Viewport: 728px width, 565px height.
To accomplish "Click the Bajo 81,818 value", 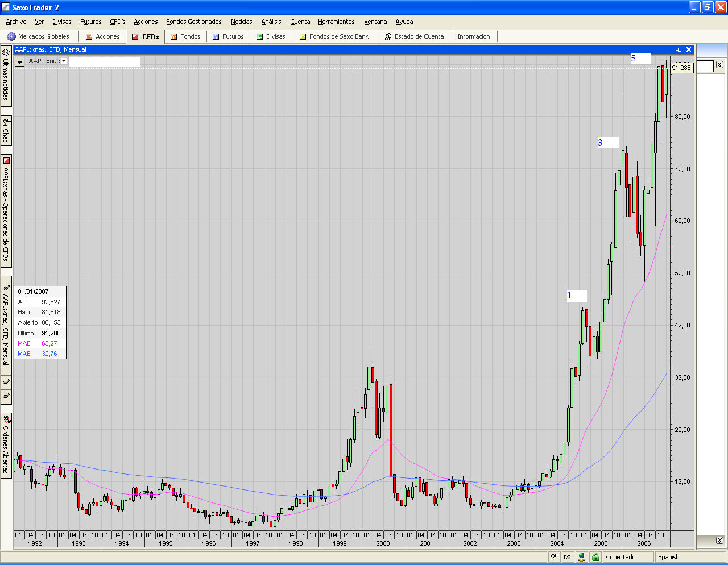I will pyautogui.click(x=51, y=312).
